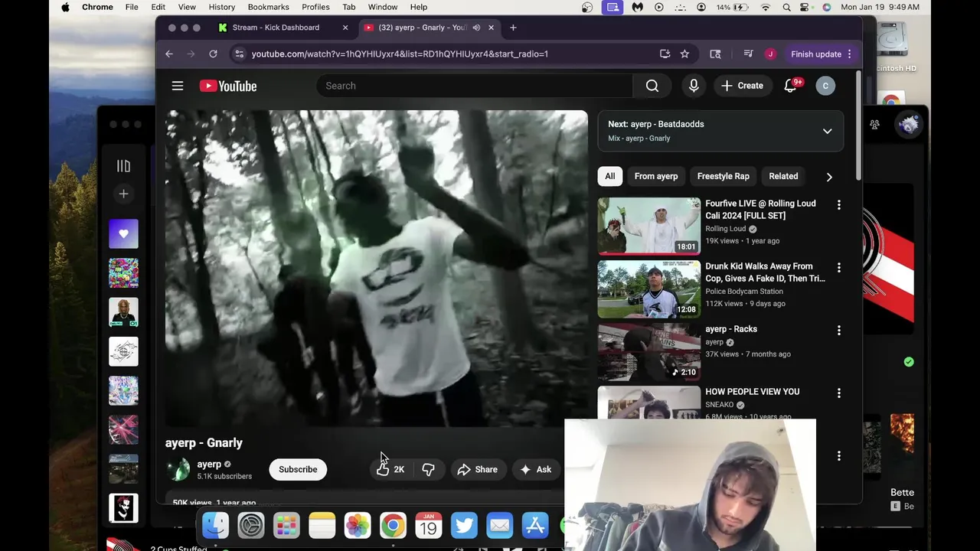
Task: Switch to the Stream - Kick Dashboard tab
Action: [276, 28]
